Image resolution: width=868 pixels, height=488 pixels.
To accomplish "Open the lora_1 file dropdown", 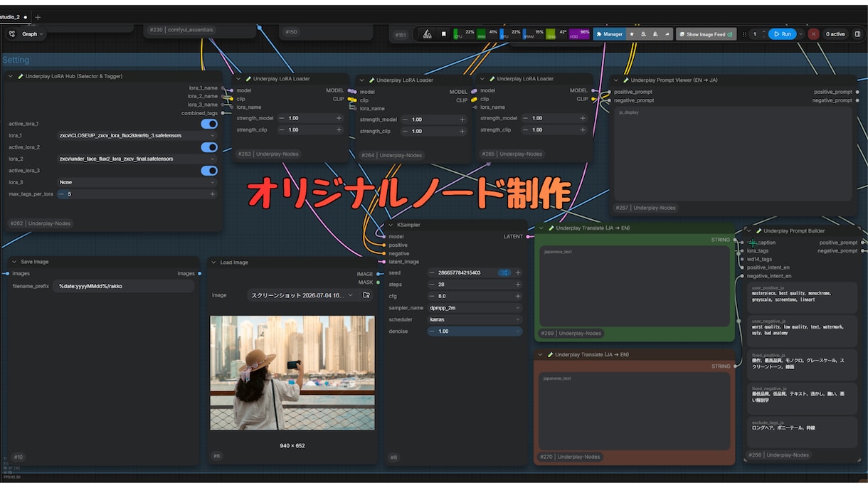I will pyautogui.click(x=137, y=135).
